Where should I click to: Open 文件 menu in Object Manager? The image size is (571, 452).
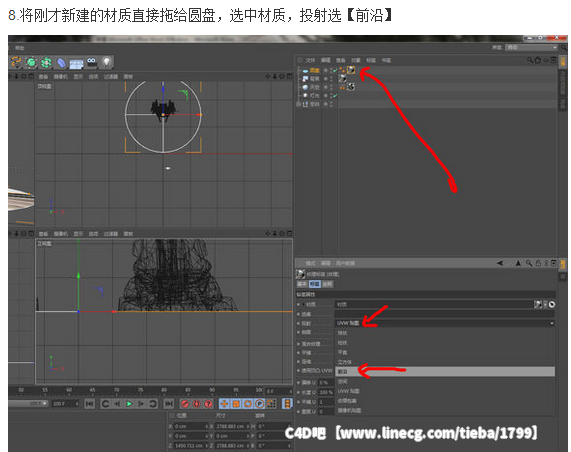click(310, 60)
